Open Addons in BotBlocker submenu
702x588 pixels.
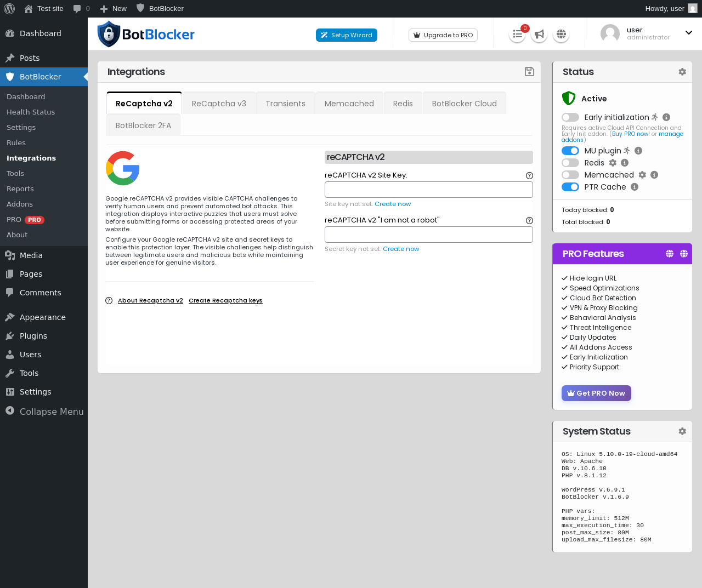click(20, 204)
